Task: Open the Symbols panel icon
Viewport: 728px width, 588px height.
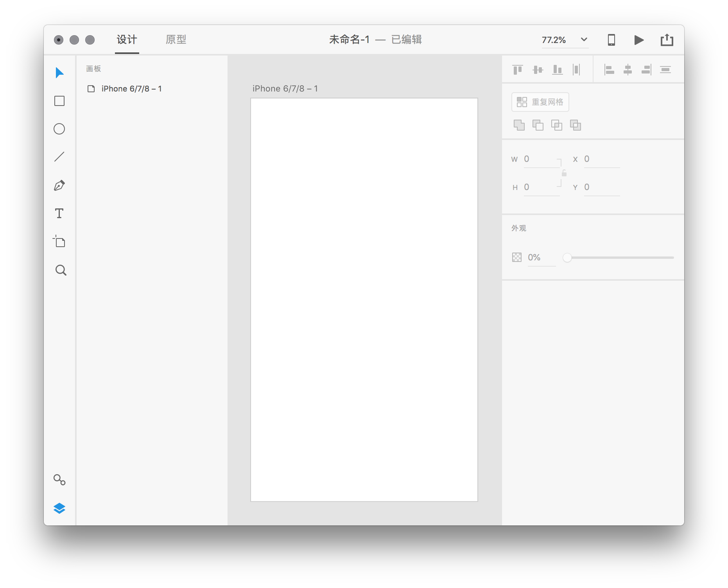Action: click(59, 480)
